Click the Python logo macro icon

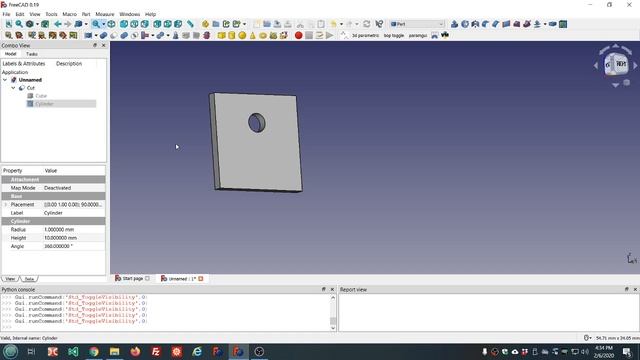coord(445,36)
